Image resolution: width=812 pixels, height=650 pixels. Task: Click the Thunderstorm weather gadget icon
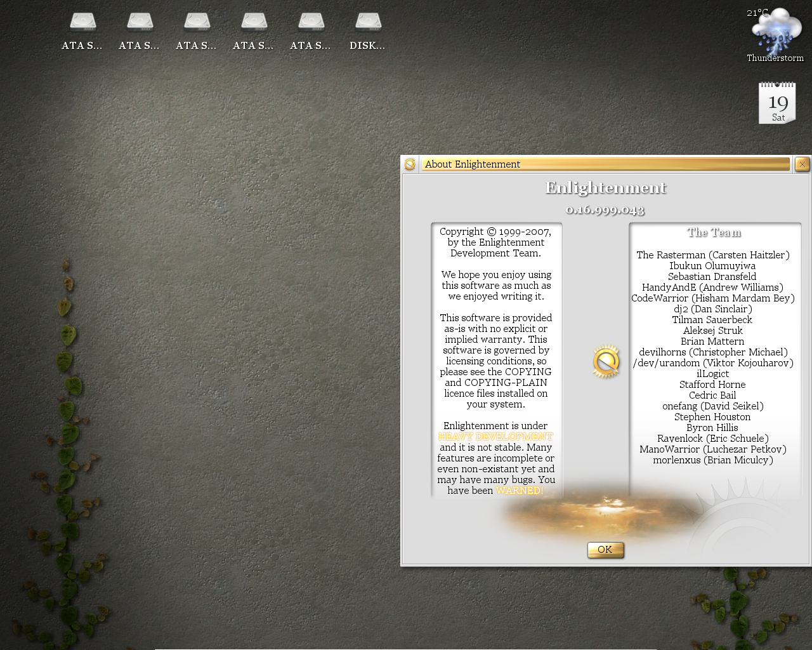tap(776, 30)
